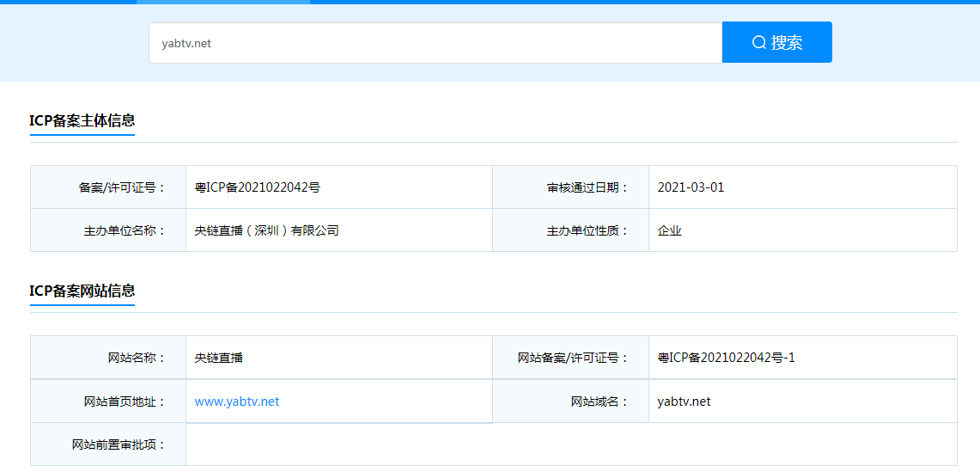Screen dimensions: 980x472
Task: Click the 网站备案/许可证号 label cell
Action: coord(570,358)
